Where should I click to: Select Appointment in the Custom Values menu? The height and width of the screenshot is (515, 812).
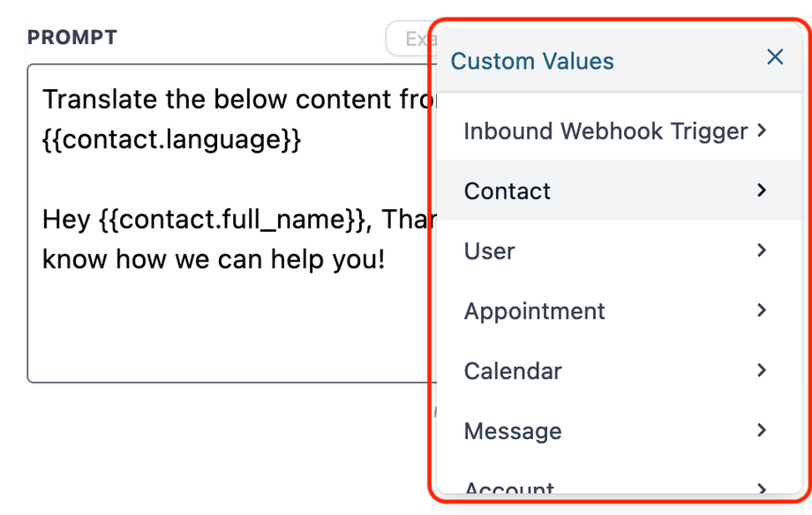click(x=534, y=310)
